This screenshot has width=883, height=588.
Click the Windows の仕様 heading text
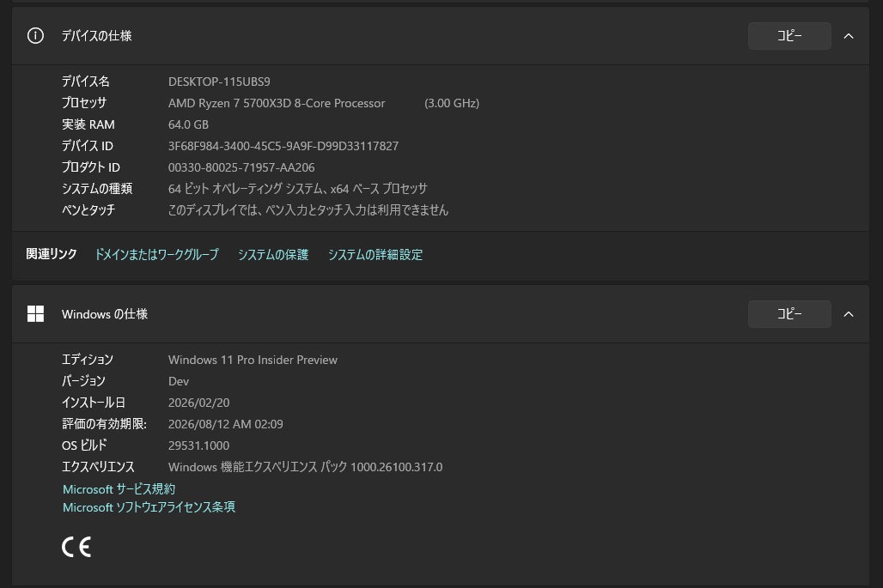pyautogui.click(x=105, y=314)
